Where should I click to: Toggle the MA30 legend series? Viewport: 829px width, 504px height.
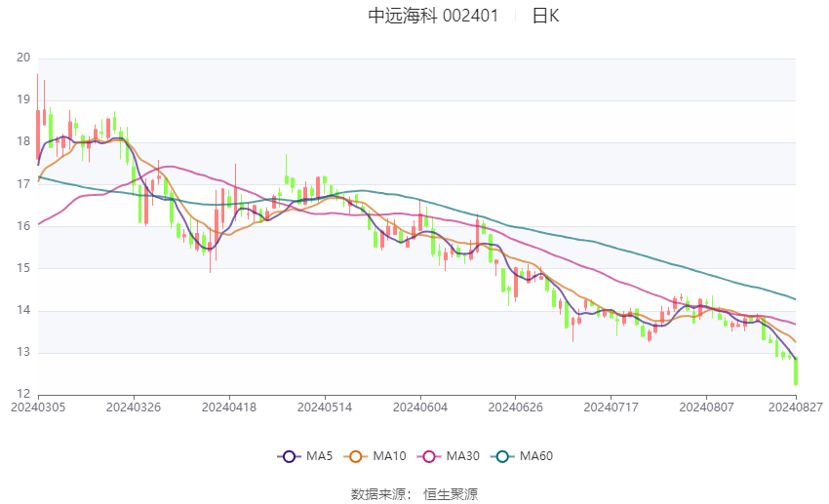point(449,456)
